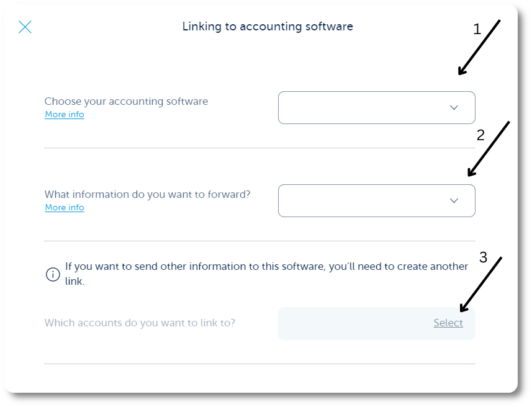Expand the information to forward chevron arrow
Viewport: 532px width, 407px height.
coord(454,200)
